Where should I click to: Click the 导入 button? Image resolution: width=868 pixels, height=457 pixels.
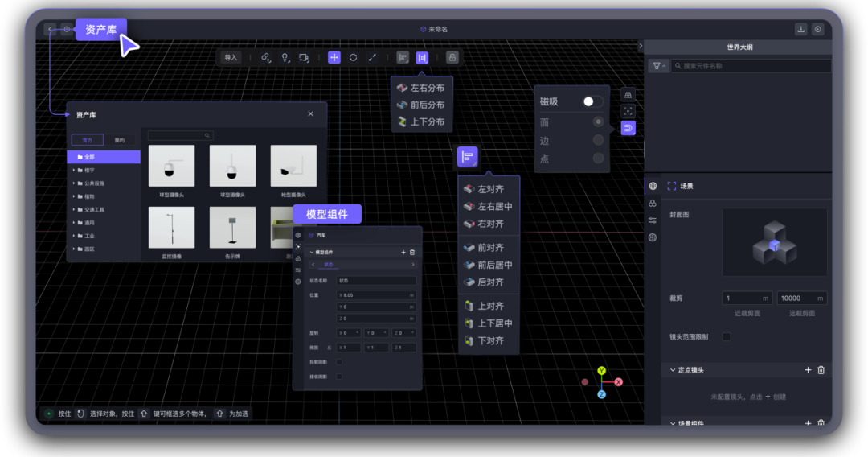[231, 58]
